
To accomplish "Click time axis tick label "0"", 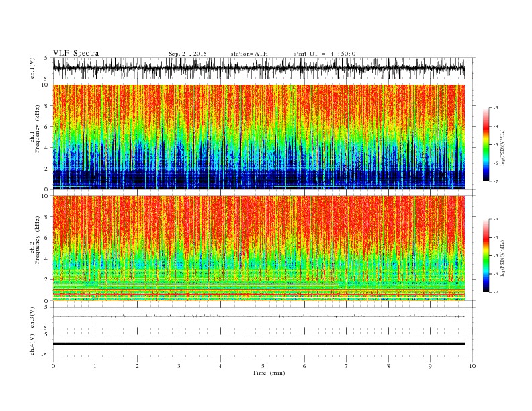I will (x=53, y=366).
